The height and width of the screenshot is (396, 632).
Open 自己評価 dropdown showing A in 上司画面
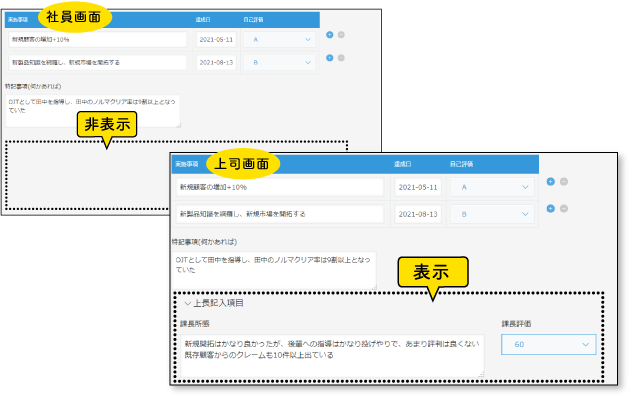492,187
